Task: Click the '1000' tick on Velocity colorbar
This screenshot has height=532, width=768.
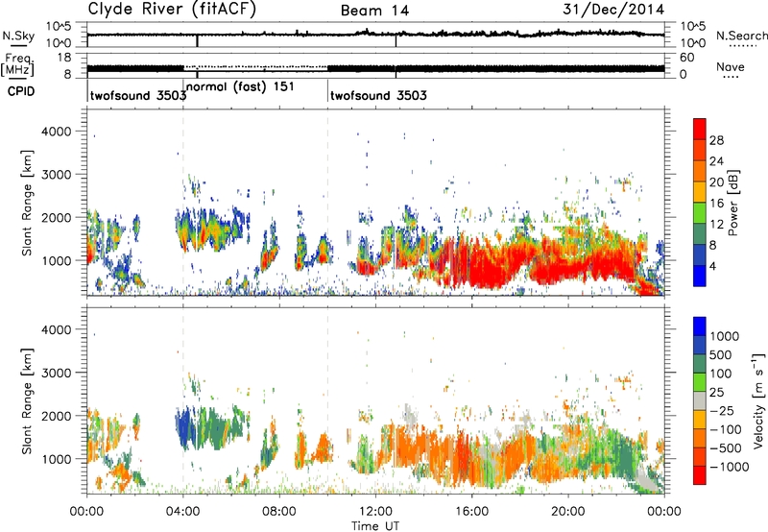Action: tap(724, 336)
